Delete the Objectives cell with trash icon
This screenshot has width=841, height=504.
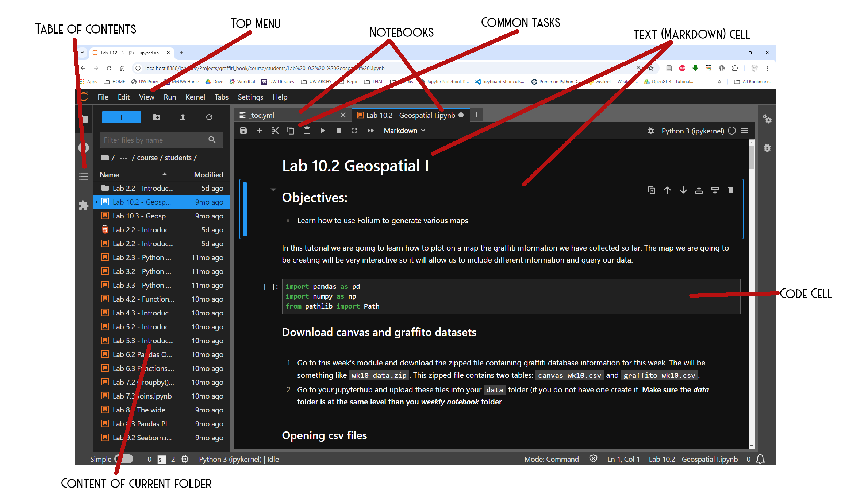[x=730, y=190]
